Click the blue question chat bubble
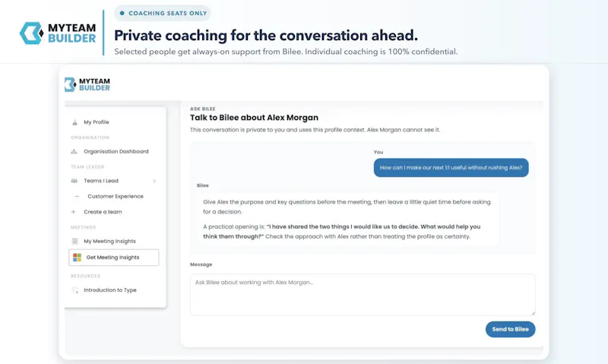The image size is (608, 364). [x=451, y=167]
